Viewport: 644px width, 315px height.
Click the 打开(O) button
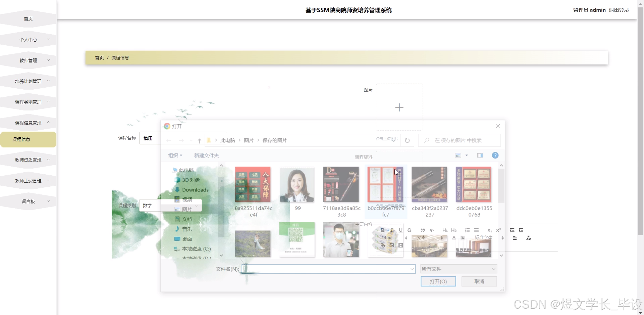coord(438,281)
